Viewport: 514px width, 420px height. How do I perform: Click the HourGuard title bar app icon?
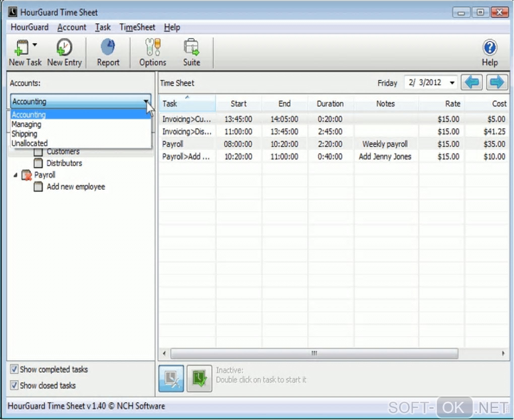(13, 12)
